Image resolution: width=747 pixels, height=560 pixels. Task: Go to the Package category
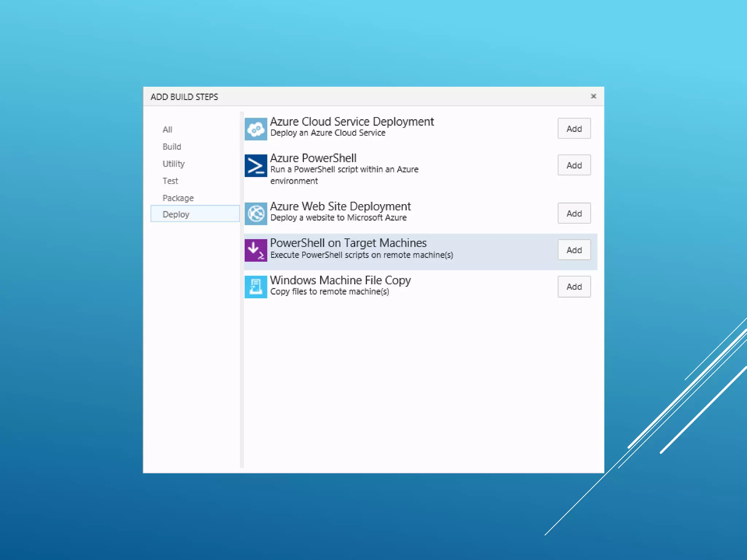coord(178,198)
